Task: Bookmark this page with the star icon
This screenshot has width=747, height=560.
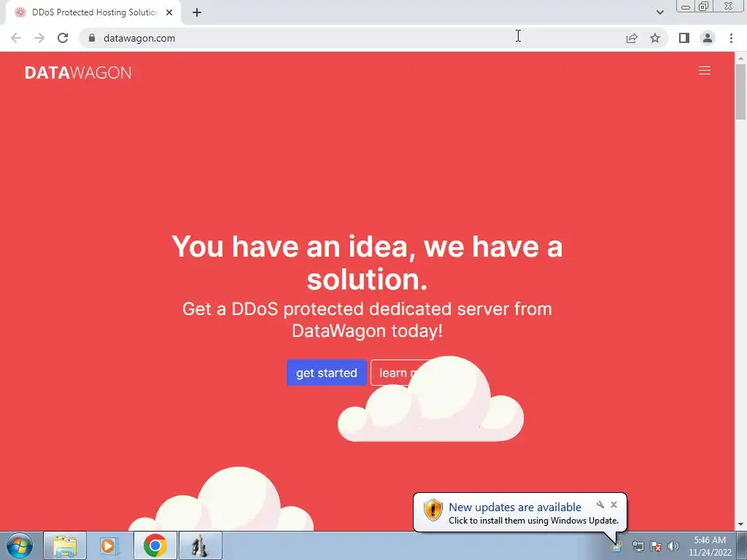Action: click(655, 38)
